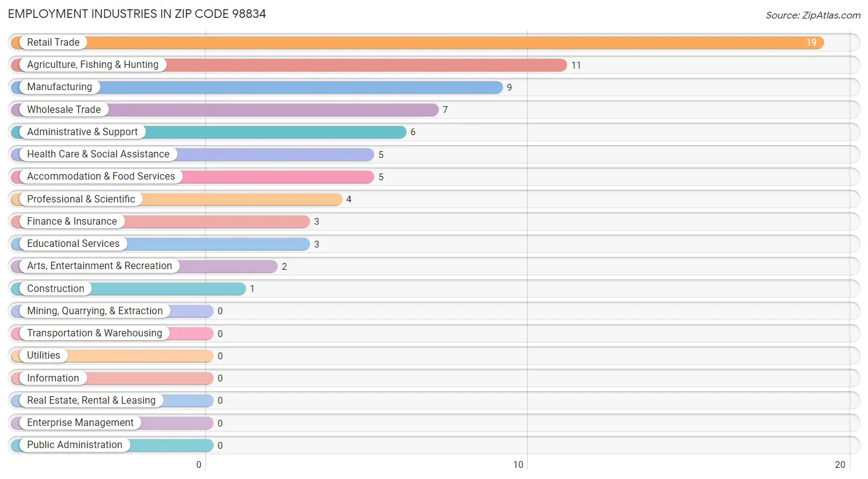Select the Information label
The width and height of the screenshot is (868, 479).
coord(53,378)
